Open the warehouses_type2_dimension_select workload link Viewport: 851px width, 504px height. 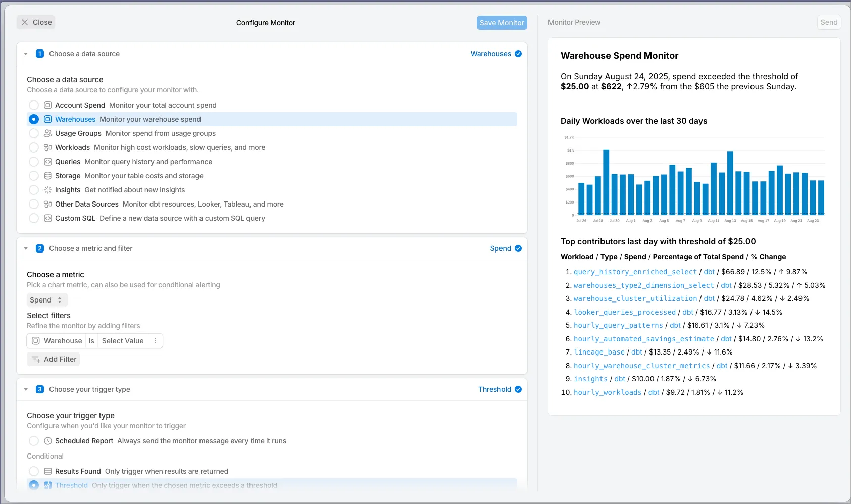coord(644,285)
